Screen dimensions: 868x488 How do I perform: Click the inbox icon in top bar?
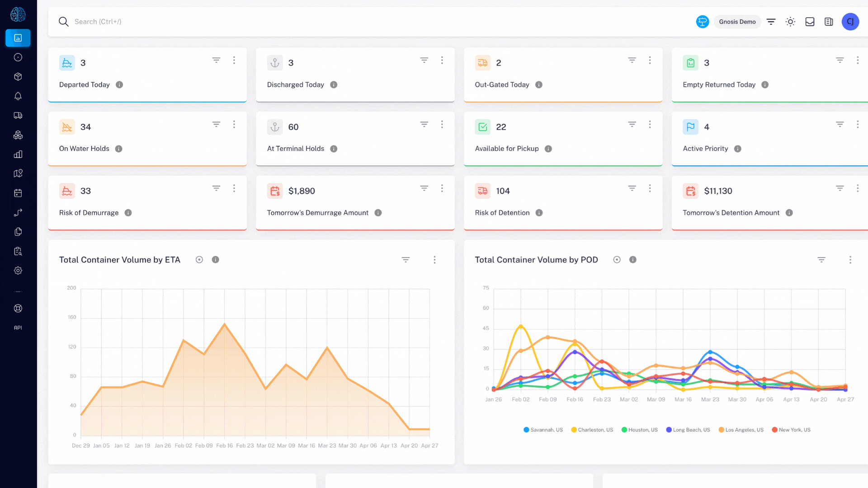click(810, 22)
